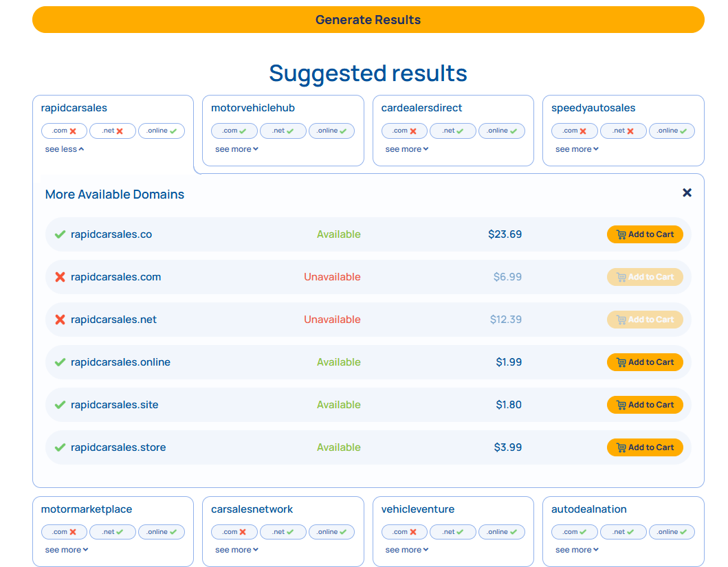Toggle the .net pill under speedyautosales

tap(623, 130)
